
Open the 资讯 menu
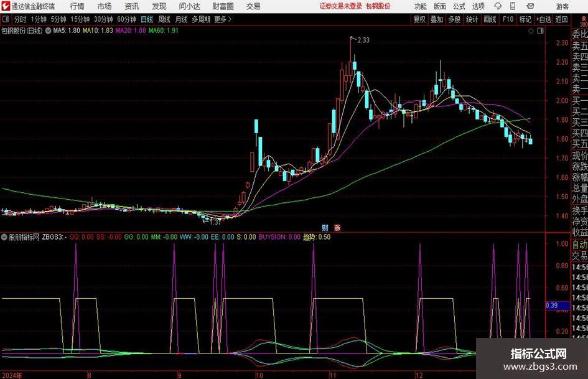(x=132, y=6)
